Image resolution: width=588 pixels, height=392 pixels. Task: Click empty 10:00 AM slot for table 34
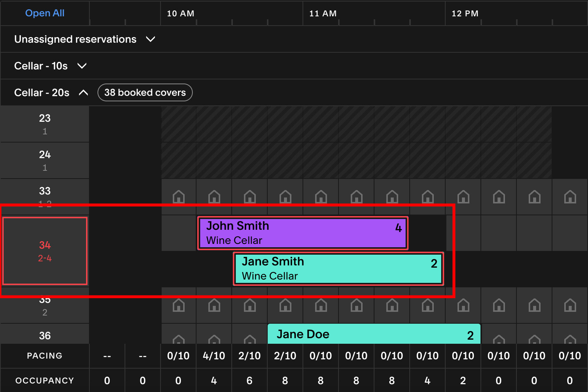coord(179,233)
